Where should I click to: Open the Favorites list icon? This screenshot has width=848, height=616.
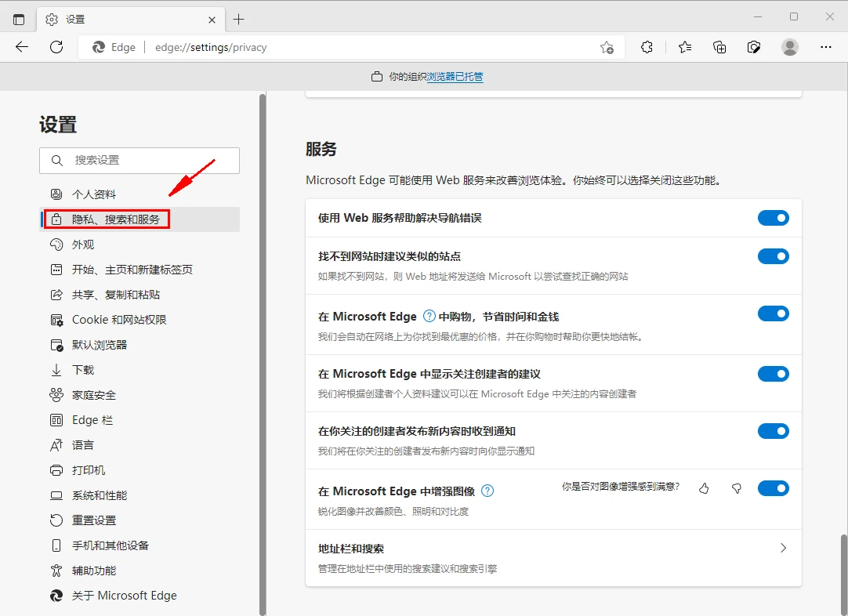(x=685, y=47)
